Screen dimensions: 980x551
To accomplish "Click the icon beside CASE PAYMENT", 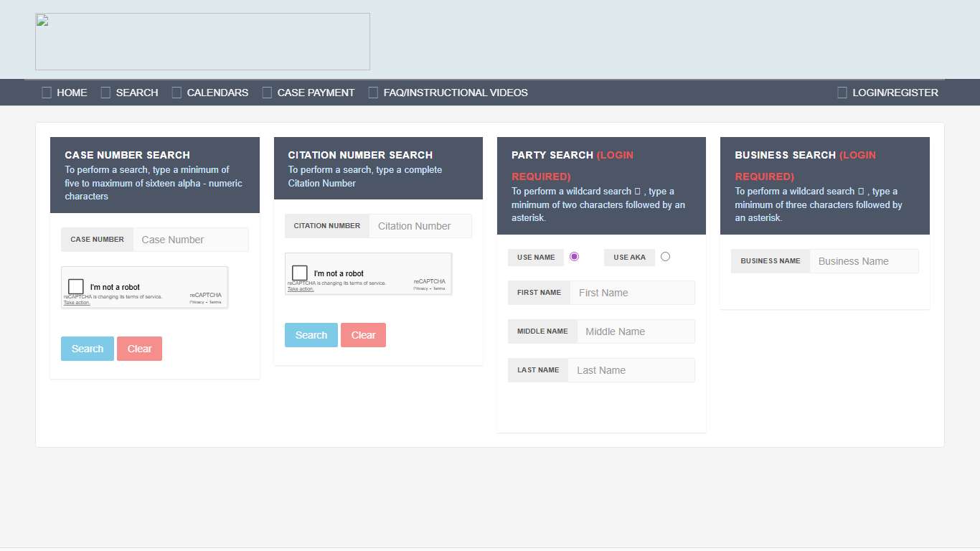I will (266, 92).
